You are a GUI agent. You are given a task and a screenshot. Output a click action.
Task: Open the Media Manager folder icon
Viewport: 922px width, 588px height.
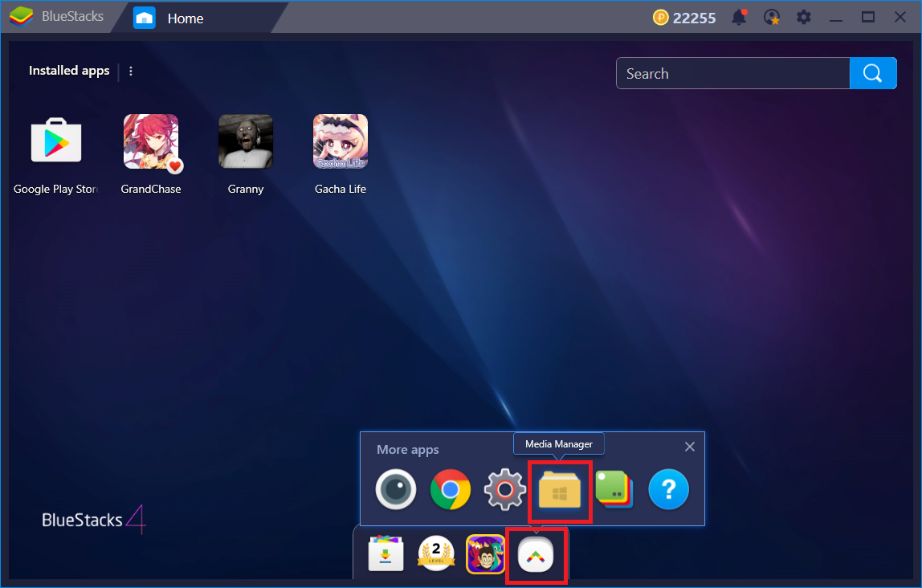[x=559, y=489]
